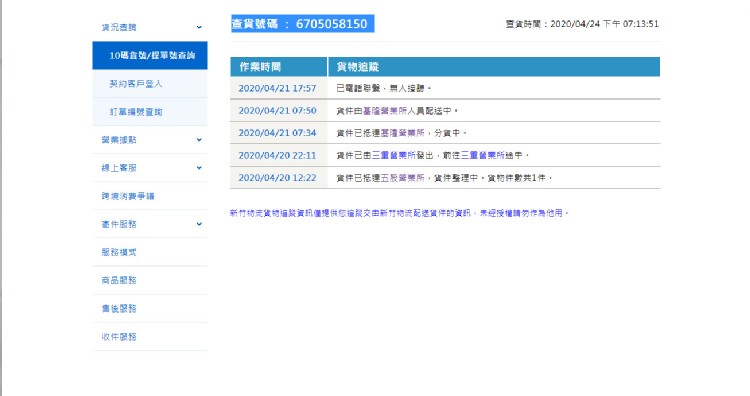This screenshot has width=750, height=396.
Task: Open the 售後服務 sidebar entry
Action: pyautogui.click(x=119, y=308)
